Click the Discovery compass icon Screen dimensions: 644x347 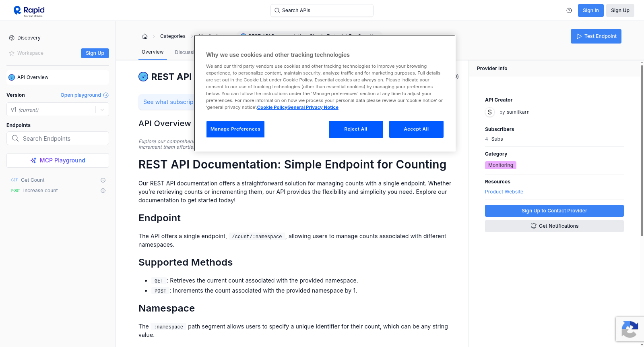tap(12, 38)
